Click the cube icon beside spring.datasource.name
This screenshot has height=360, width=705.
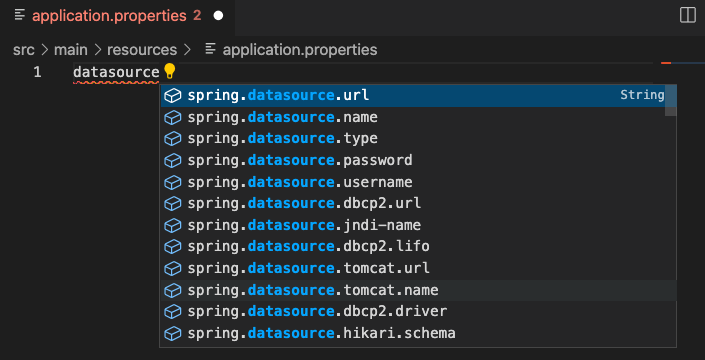(173, 118)
